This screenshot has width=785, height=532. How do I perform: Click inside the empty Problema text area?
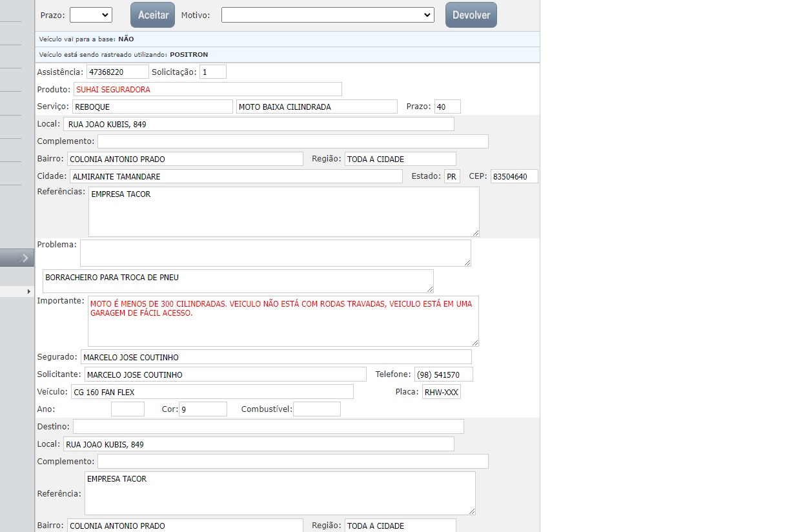click(x=275, y=253)
